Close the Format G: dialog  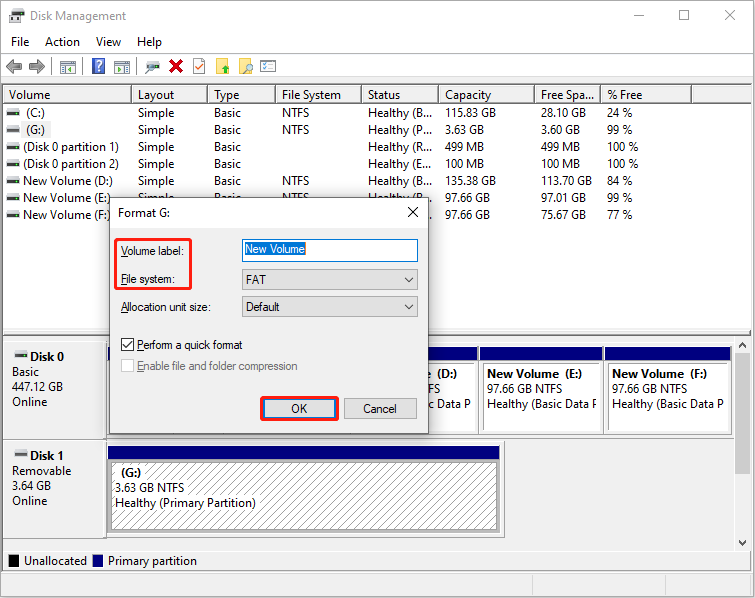coord(413,212)
